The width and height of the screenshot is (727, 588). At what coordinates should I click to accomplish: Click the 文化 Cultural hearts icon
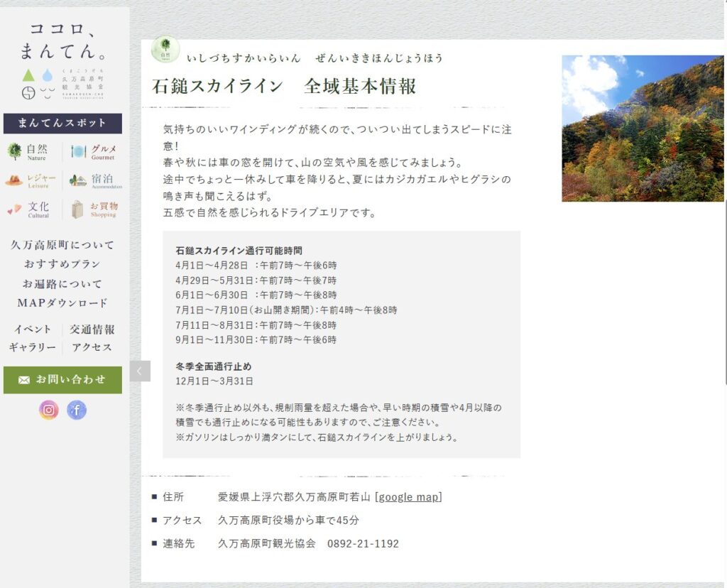(x=14, y=209)
